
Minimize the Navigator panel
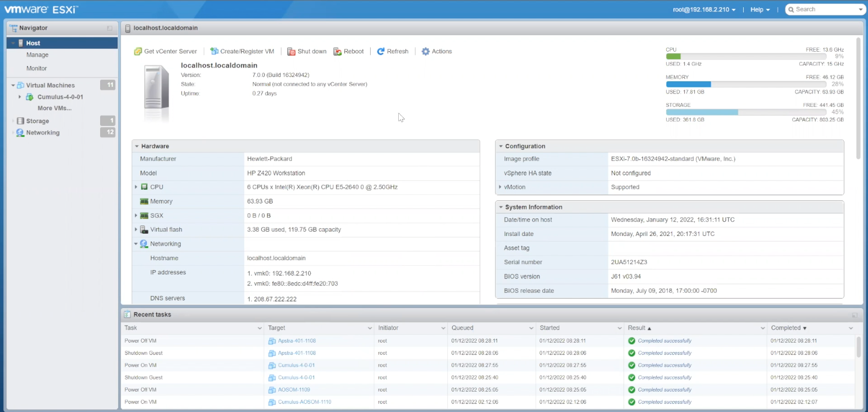click(x=109, y=28)
